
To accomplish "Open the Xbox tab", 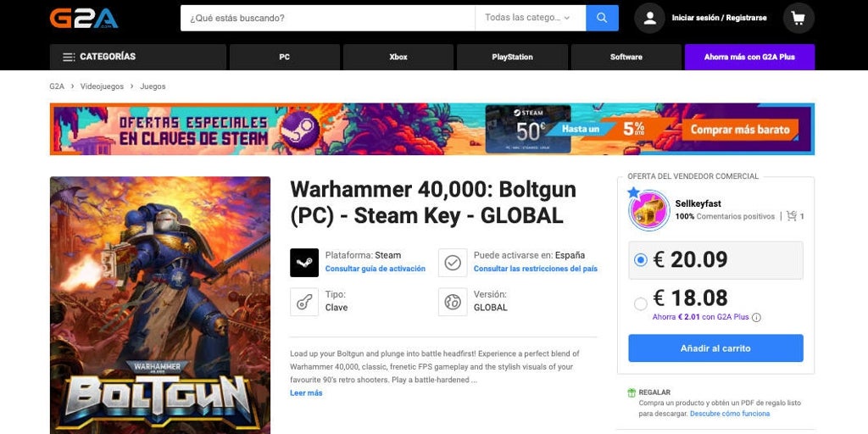I will click(398, 57).
